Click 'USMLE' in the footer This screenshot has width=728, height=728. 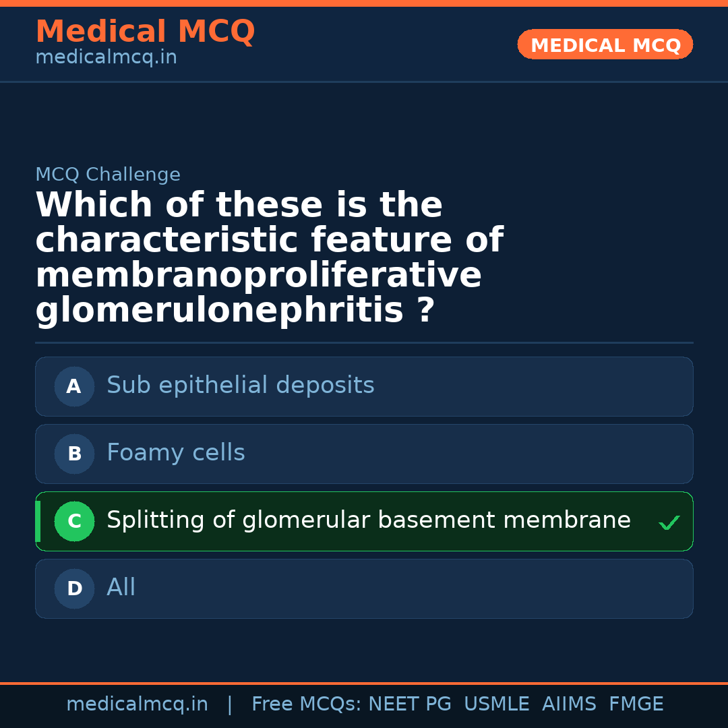click(x=496, y=704)
